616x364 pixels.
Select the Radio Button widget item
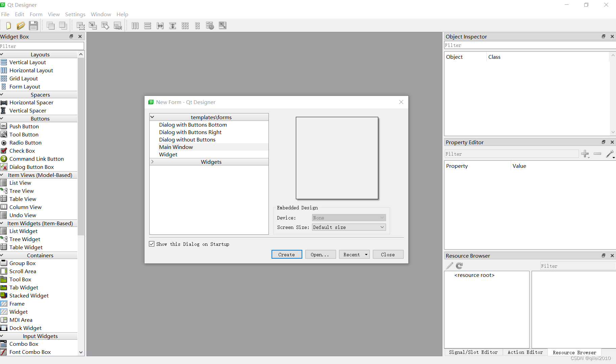pos(25,142)
